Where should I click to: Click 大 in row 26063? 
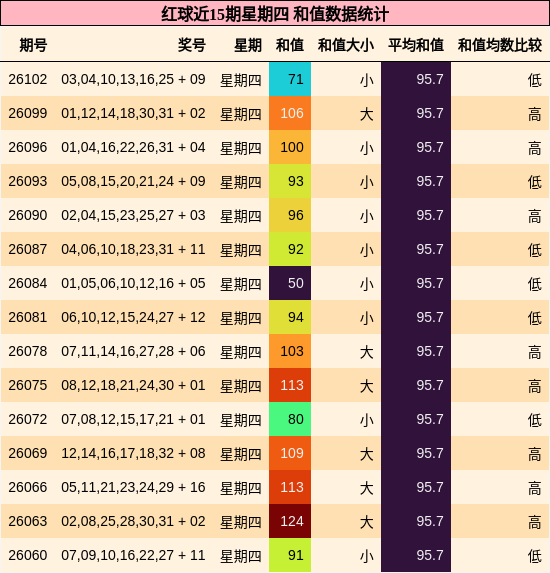pyautogui.click(x=367, y=522)
